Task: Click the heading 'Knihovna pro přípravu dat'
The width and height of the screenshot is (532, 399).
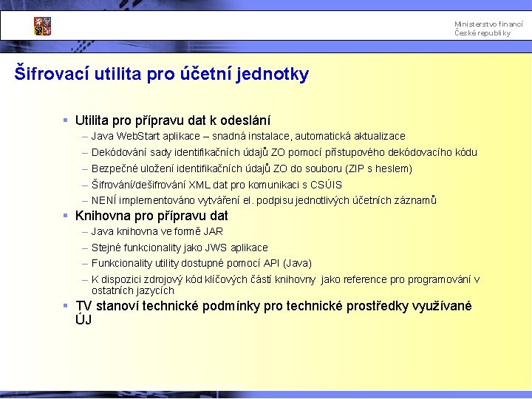Action: [151, 216]
